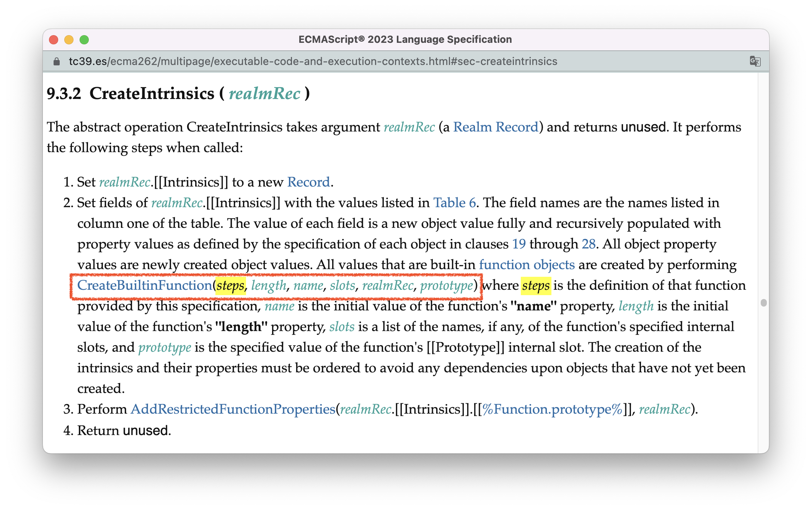Open the Realm Record link
812x510 pixels.
coord(496,127)
